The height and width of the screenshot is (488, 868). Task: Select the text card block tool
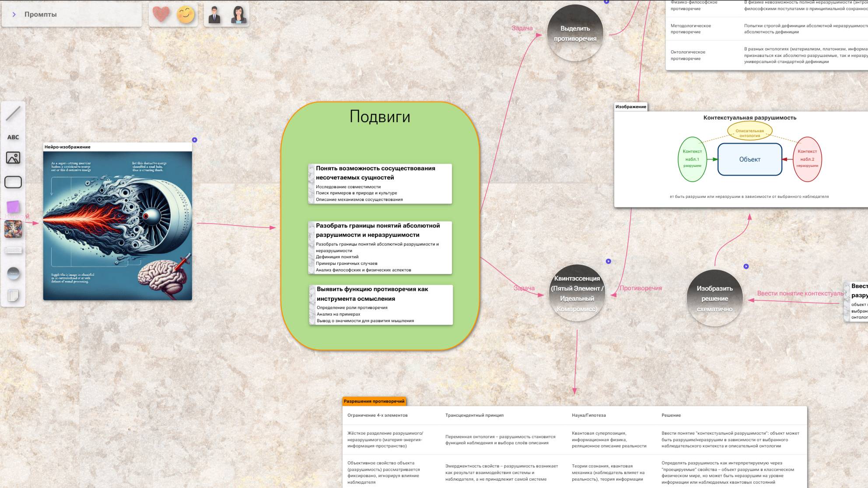pos(13,250)
